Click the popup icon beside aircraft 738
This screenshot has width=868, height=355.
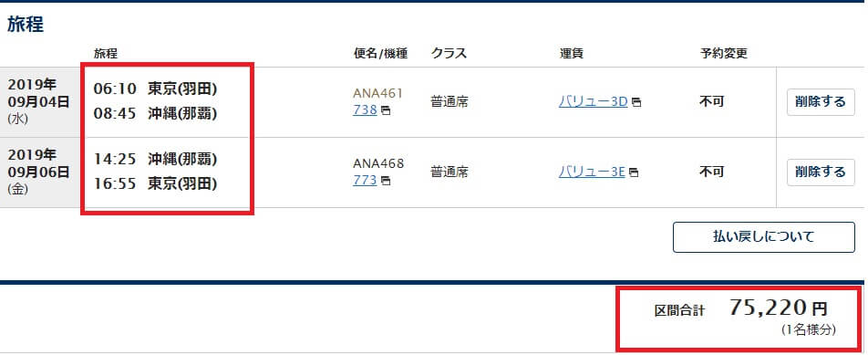(386, 110)
